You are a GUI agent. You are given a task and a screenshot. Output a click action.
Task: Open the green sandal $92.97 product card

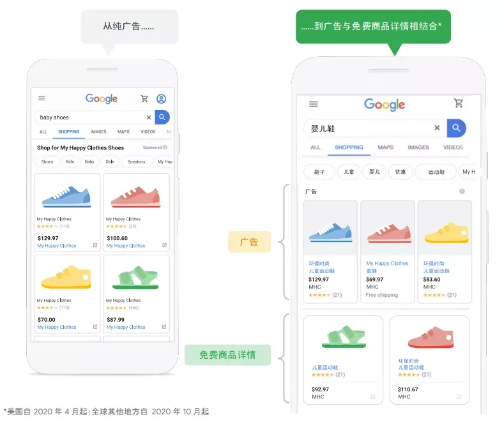[343, 360]
